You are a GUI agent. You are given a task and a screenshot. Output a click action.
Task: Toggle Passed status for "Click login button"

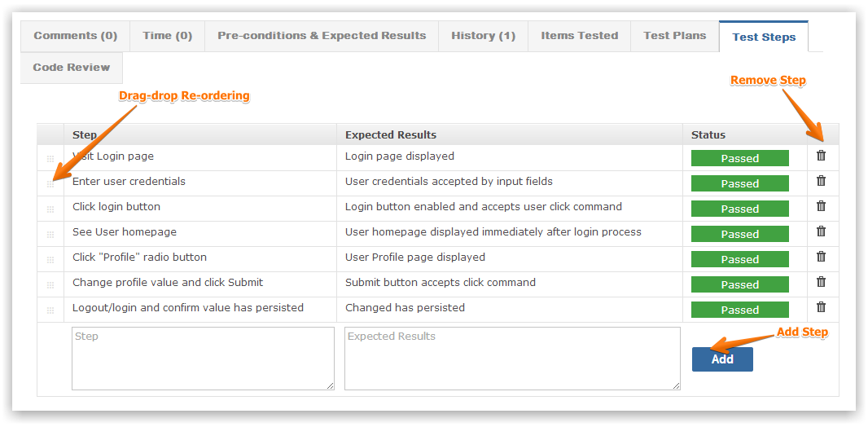739,209
